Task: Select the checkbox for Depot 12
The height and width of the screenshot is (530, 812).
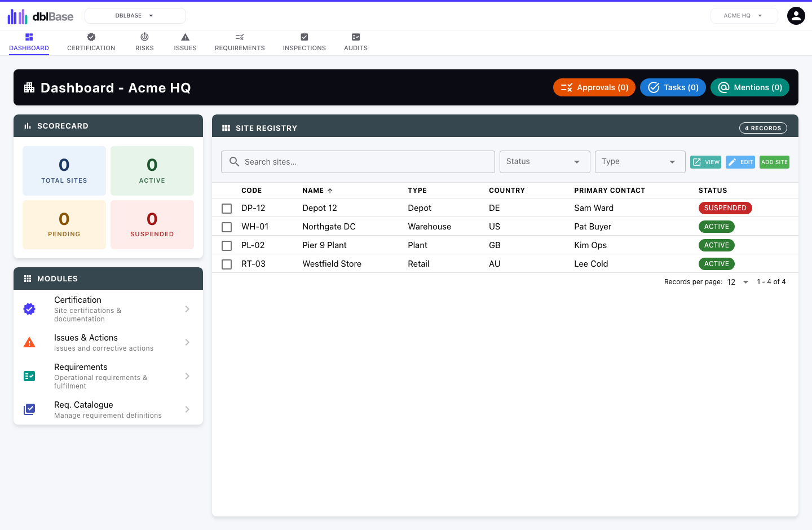Action: (227, 209)
